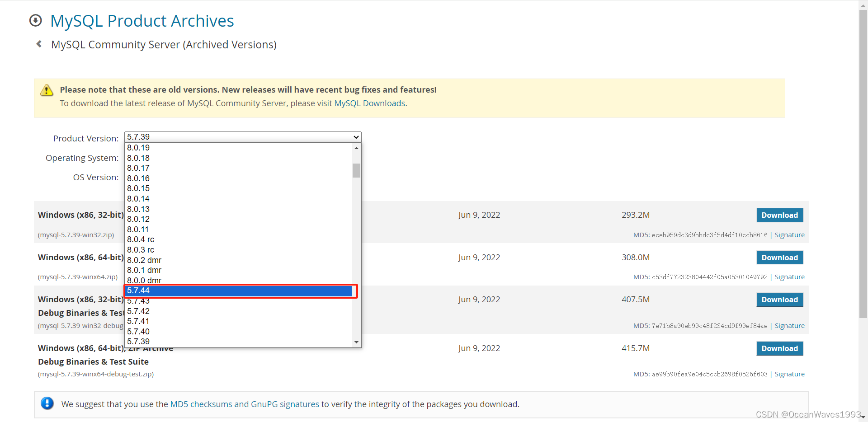Open Signature link for the 308.0M file

789,277
